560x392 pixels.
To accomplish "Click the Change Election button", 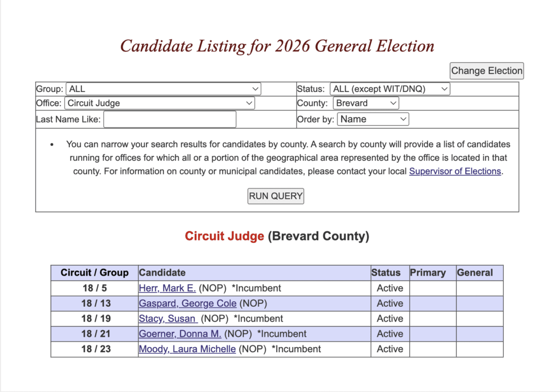I will 487,71.
